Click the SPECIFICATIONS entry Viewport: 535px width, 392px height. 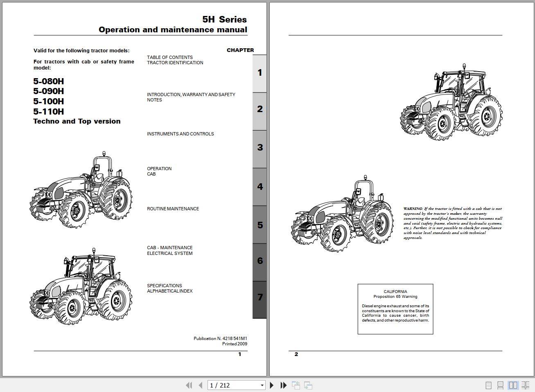point(165,286)
